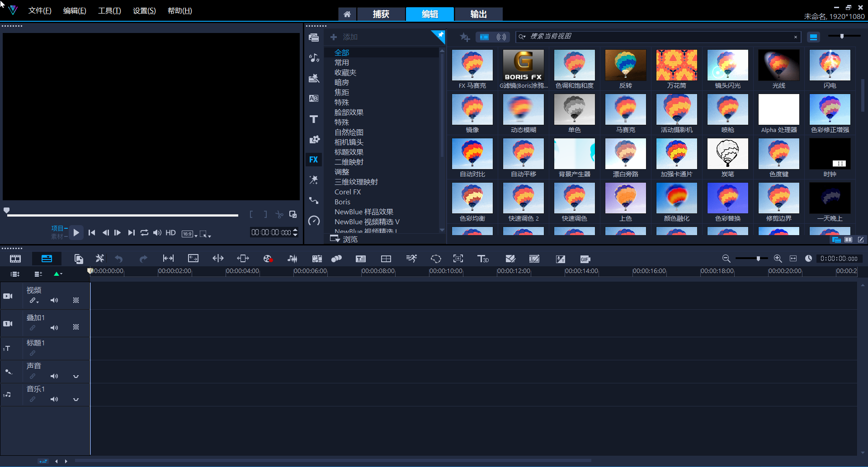Image resolution: width=868 pixels, height=467 pixels.
Task: Open the Split screen template tool
Action: 386,259
